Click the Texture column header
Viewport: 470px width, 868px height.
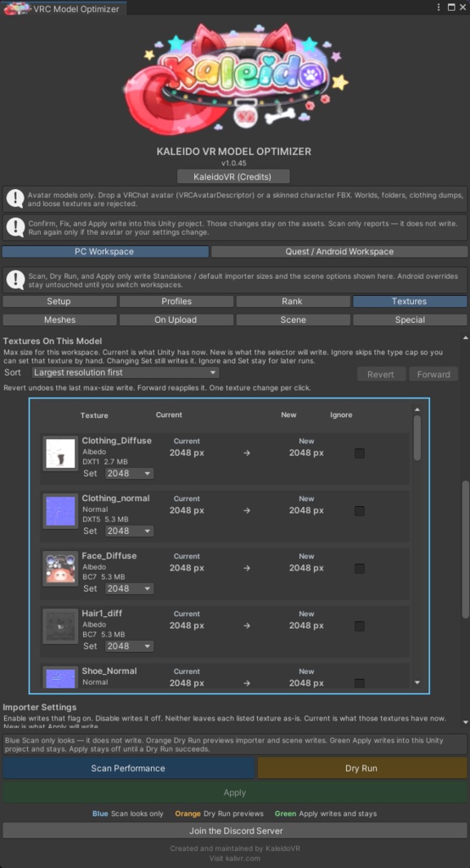[x=94, y=415]
